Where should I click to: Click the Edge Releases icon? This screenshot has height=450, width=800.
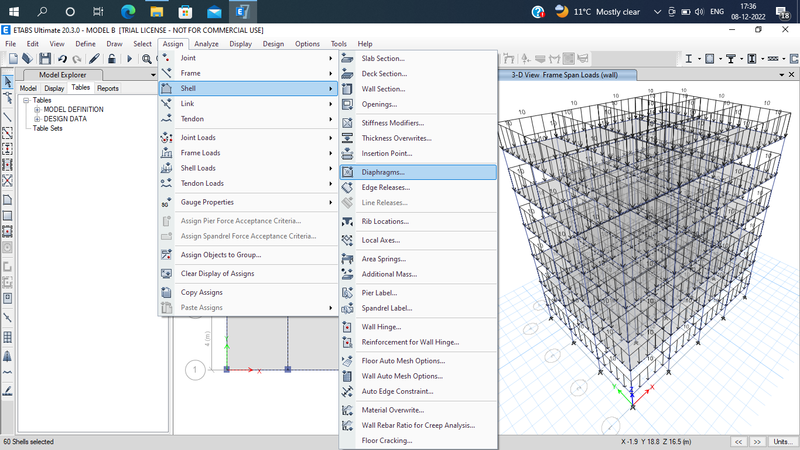347,187
